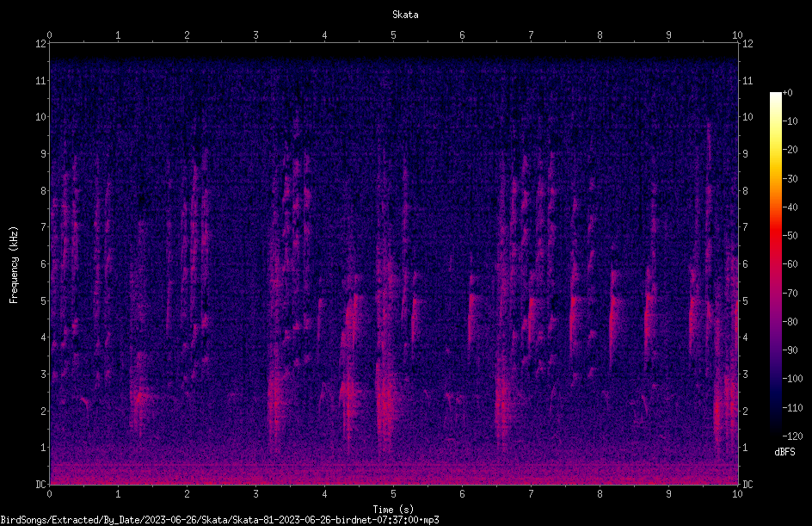Click the "-120" colorbar level label
812x526 pixels.
(x=792, y=436)
